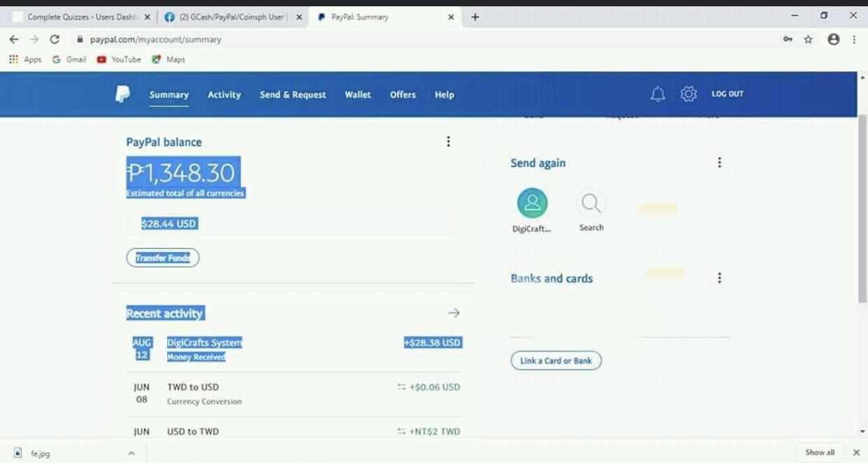This screenshot has width=868, height=463.
Task: Click LOG OUT
Action: 728,94
